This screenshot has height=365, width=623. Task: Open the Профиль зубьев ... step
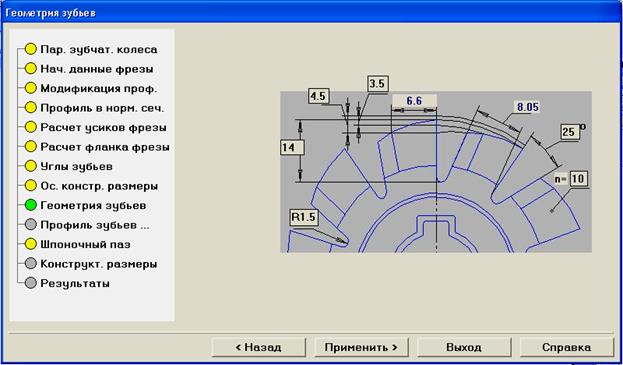pyautogui.click(x=95, y=225)
